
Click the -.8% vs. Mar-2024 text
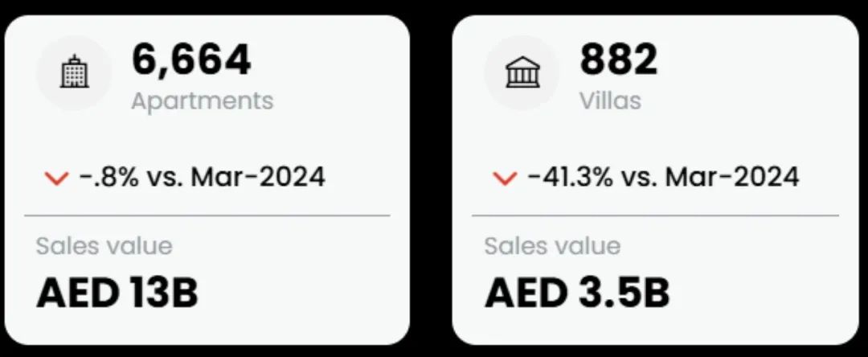coord(202,177)
